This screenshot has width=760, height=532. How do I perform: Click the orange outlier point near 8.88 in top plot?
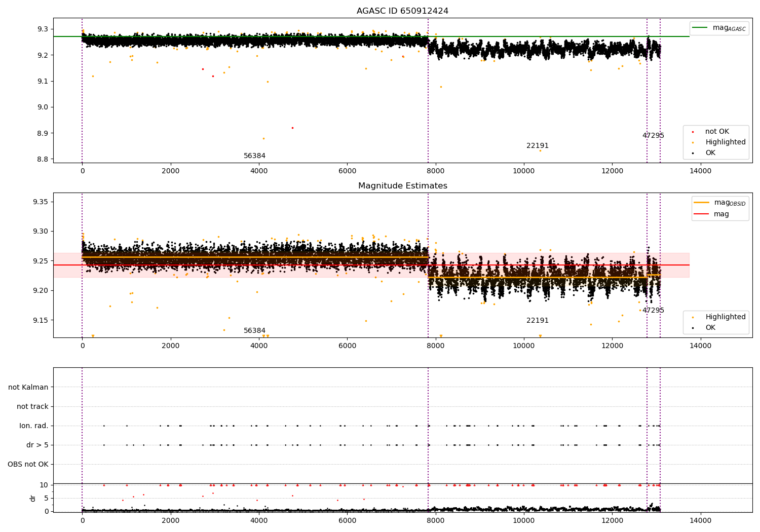click(263, 138)
